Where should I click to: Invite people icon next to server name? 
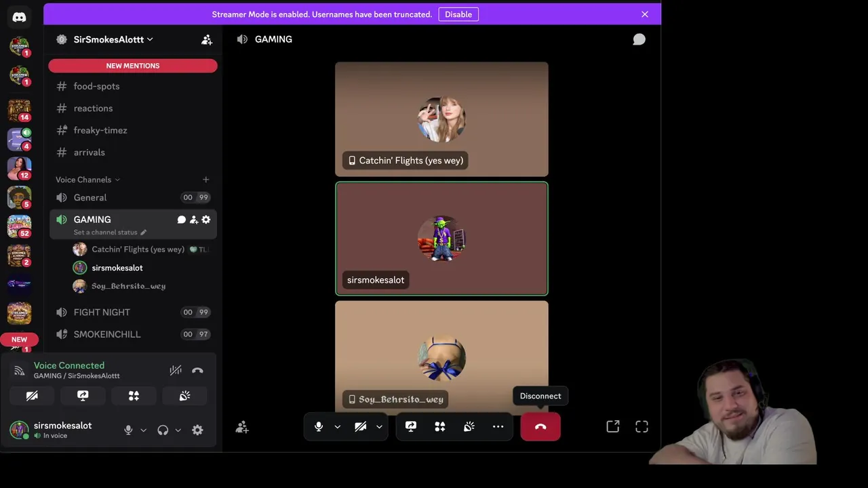pyautogui.click(x=207, y=39)
